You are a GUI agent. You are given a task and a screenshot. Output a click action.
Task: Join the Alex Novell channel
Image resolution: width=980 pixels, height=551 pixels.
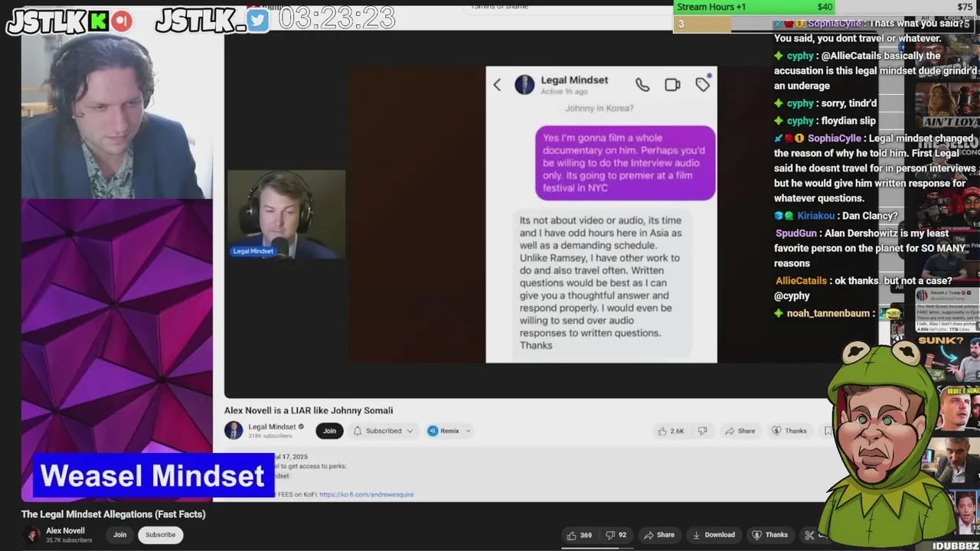[x=120, y=535]
